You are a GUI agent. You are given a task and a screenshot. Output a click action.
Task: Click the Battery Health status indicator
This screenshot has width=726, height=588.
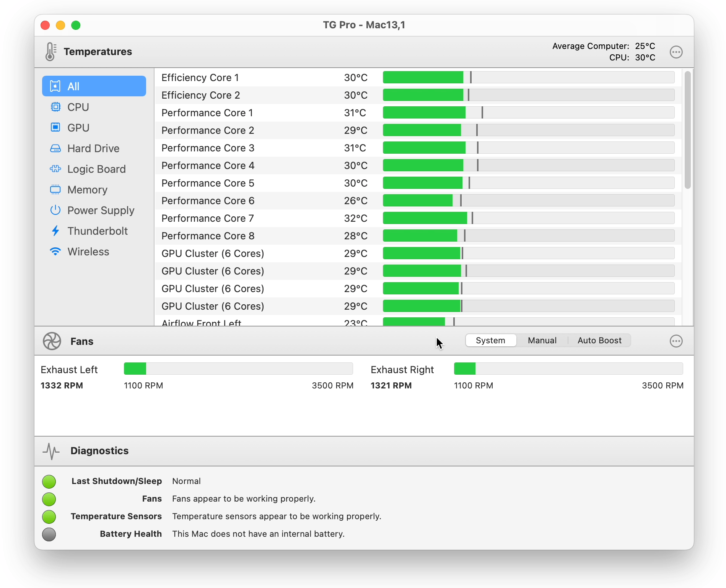point(49,534)
